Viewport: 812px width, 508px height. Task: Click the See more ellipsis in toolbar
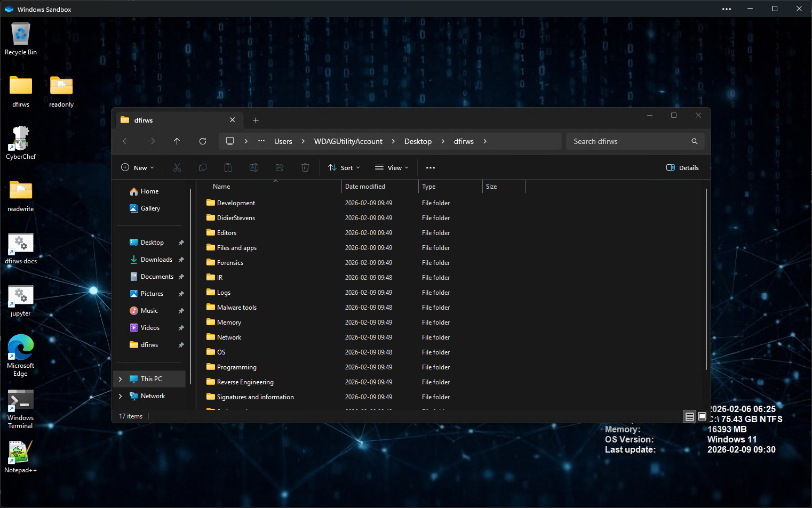pos(431,167)
